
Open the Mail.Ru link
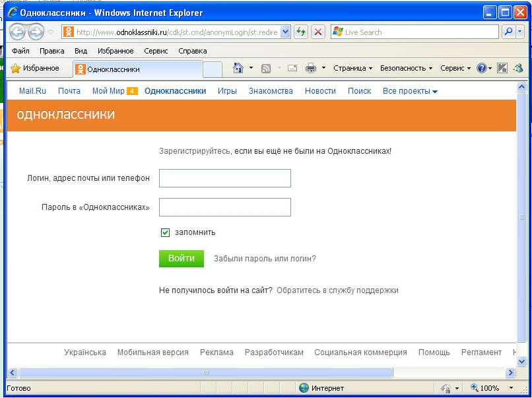(32, 91)
